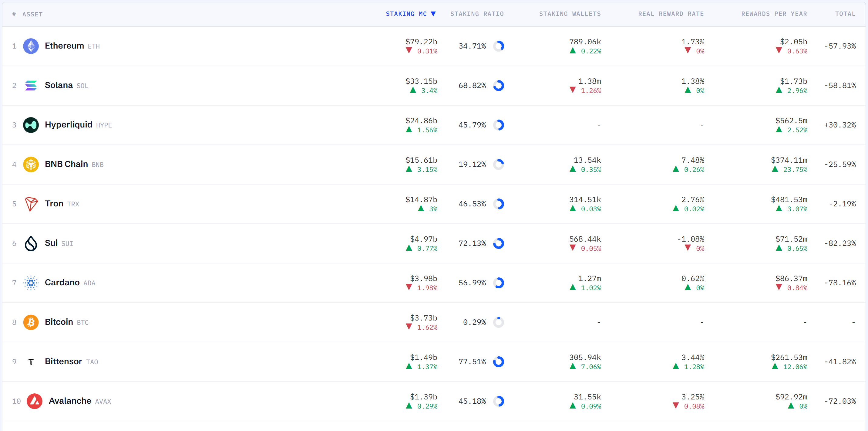Click Avalanche's staking ratio donut icon
Screen dimensions: 868x431
click(x=498, y=401)
